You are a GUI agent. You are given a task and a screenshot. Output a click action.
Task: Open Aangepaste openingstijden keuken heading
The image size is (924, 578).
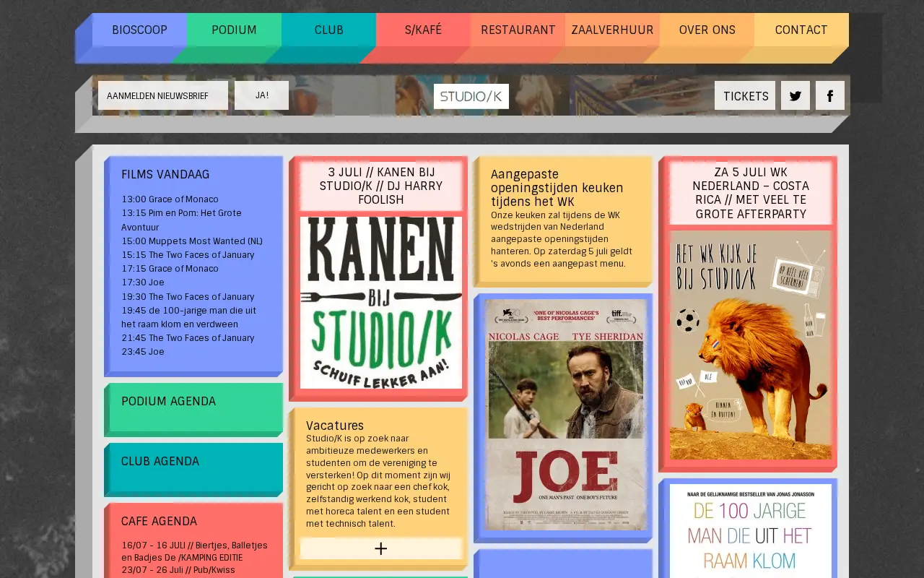click(x=557, y=188)
